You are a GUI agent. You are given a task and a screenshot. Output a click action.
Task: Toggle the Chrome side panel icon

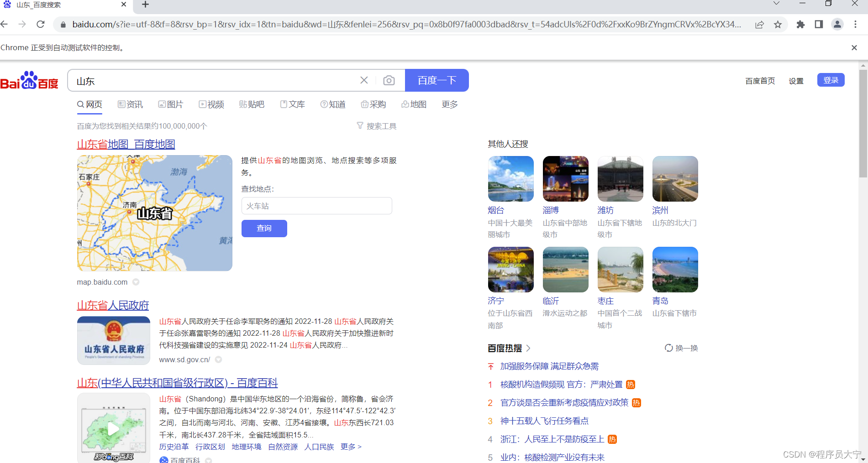pos(819,24)
